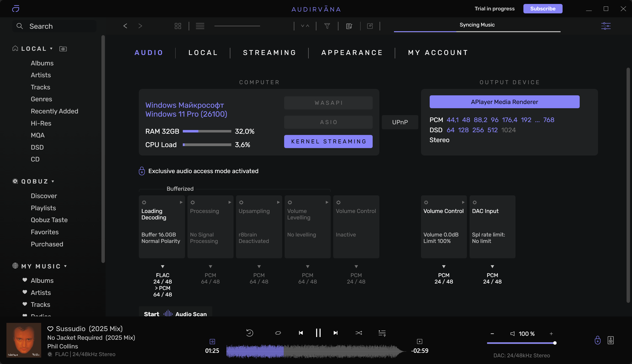Switch to grid view icon
632x364 pixels.
[178, 26]
